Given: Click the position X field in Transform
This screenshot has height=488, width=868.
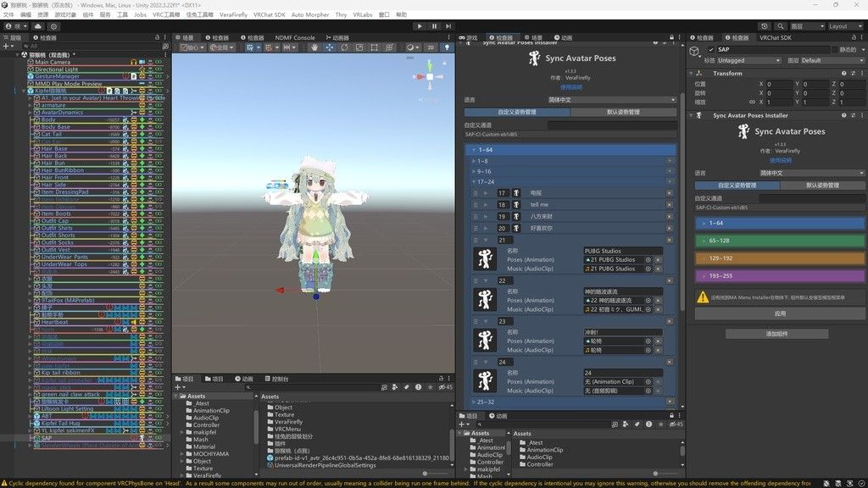Looking at the screenshot, I should [x=780, y=84].
